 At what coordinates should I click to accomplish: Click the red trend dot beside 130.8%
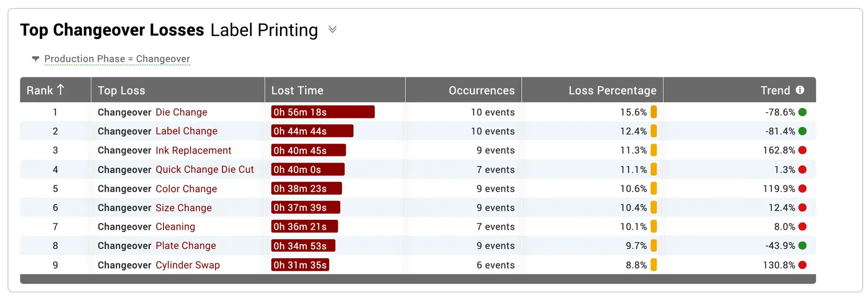click(x=803, y=265)
